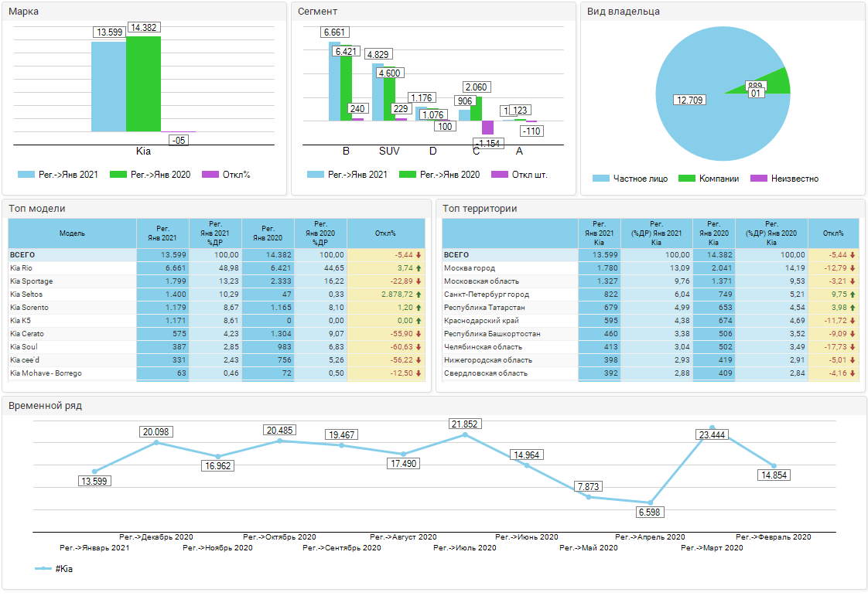Select the Москва город territory row
Viewport: 868px width, 613px height.
pyautogui.click(x=508, y=268)
